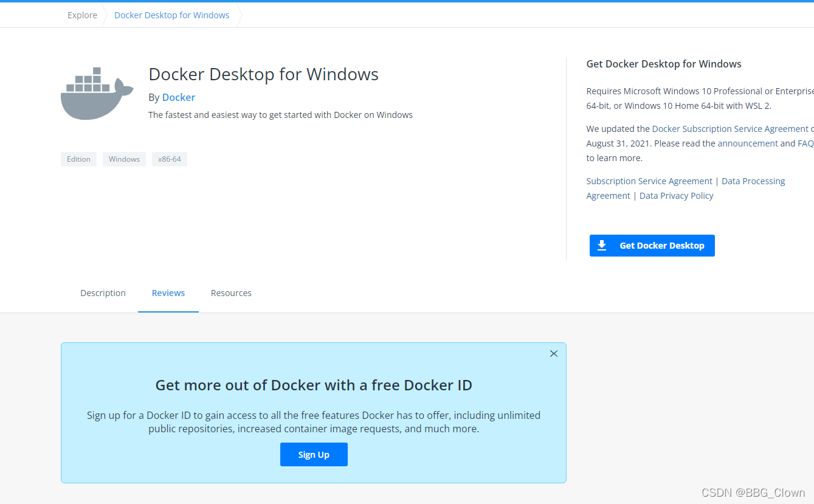This screenshot has height=504, width=814.
Task: Open the announcement link
Action: pos(748,143)
